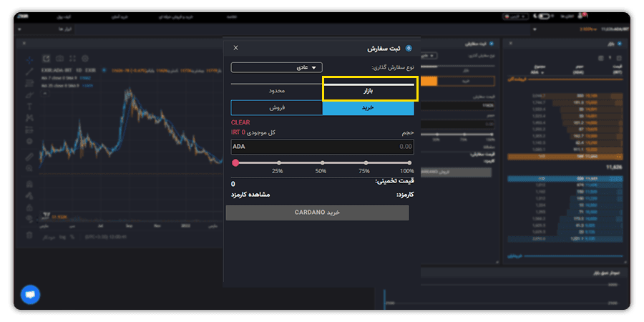Select the خرید (buy) option
This screenshot has width=644, height=322.
368,107
